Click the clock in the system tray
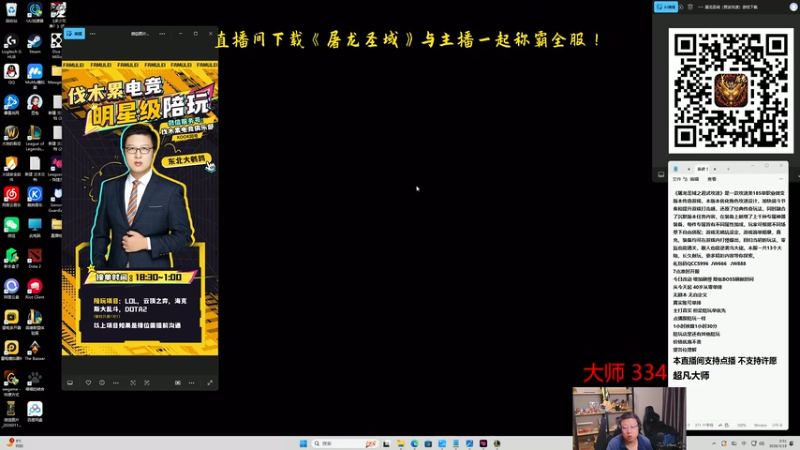 tap(779, 443)
